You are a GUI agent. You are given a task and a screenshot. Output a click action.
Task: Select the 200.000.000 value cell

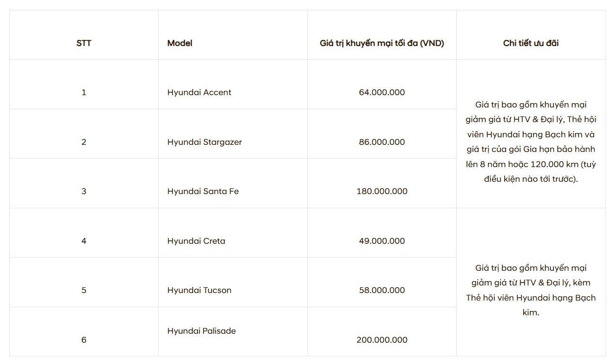coord(382,340)
